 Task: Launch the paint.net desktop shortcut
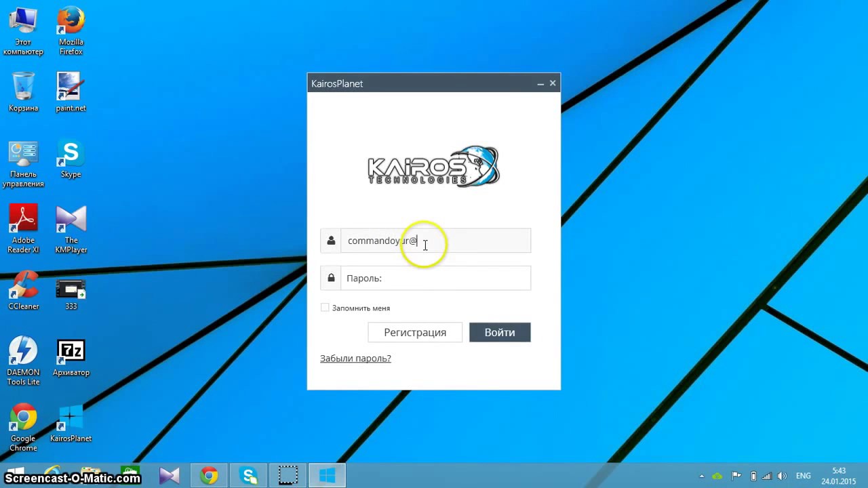(x=71, y=92)
